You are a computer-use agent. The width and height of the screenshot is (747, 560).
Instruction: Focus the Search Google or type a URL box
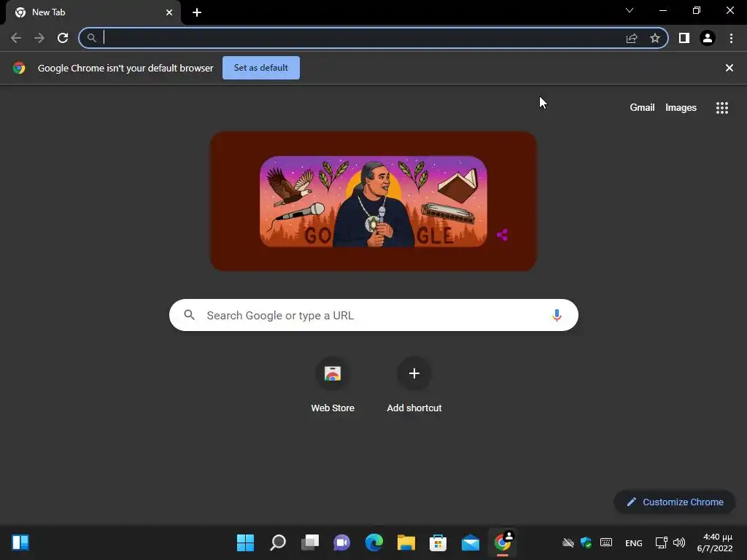click(373, 315)
